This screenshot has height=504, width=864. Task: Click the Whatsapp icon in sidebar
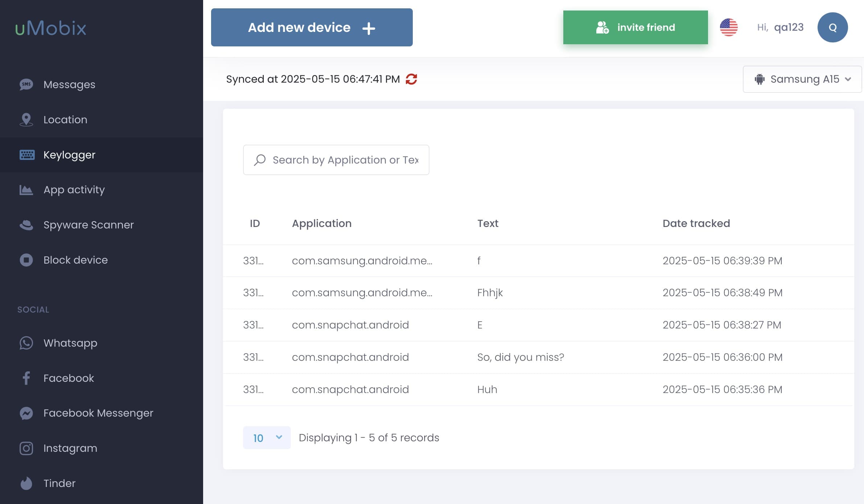click(26, 343)
